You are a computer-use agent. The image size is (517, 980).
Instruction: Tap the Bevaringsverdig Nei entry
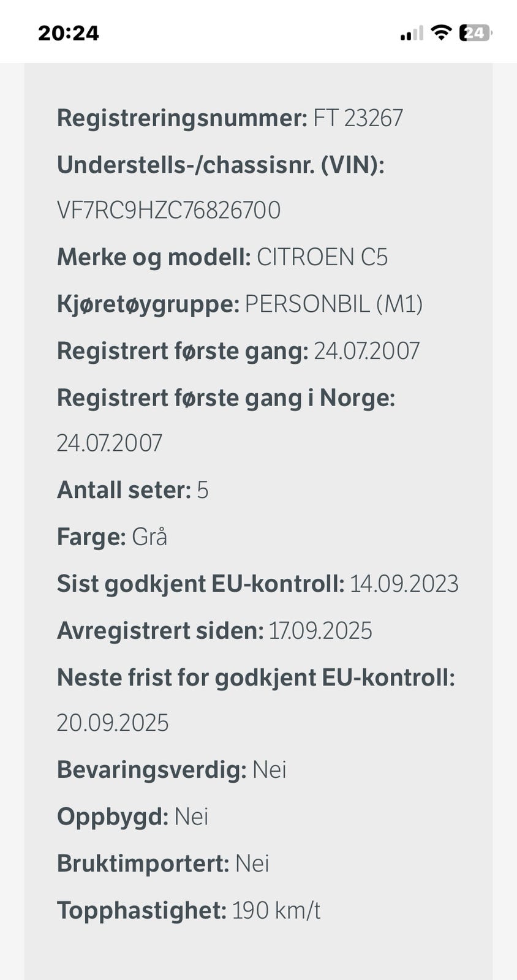(172, 770)
